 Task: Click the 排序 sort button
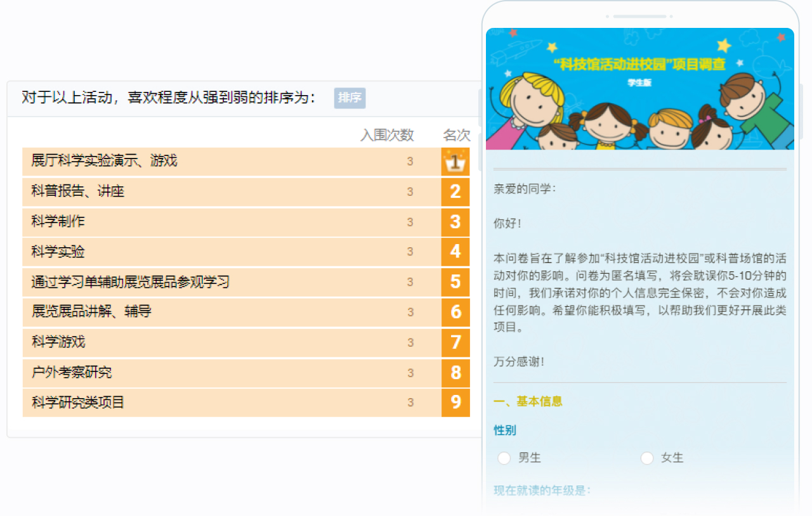click(350, 98)
